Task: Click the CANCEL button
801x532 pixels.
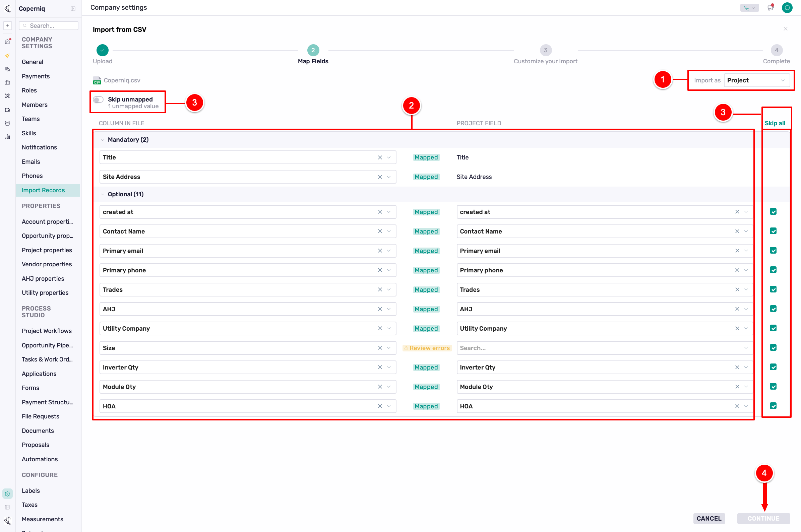Action: (x=709, y=518)
